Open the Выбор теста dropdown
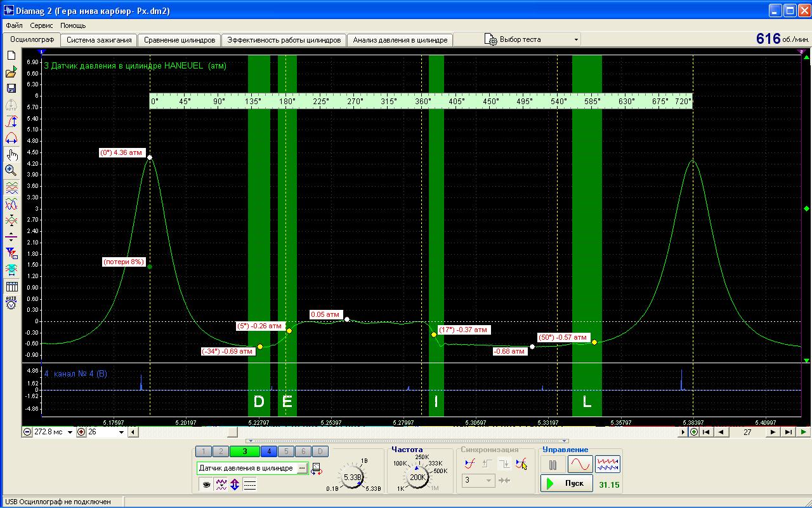The width and height of the screenshot is (812, 508). coord(532,39)
